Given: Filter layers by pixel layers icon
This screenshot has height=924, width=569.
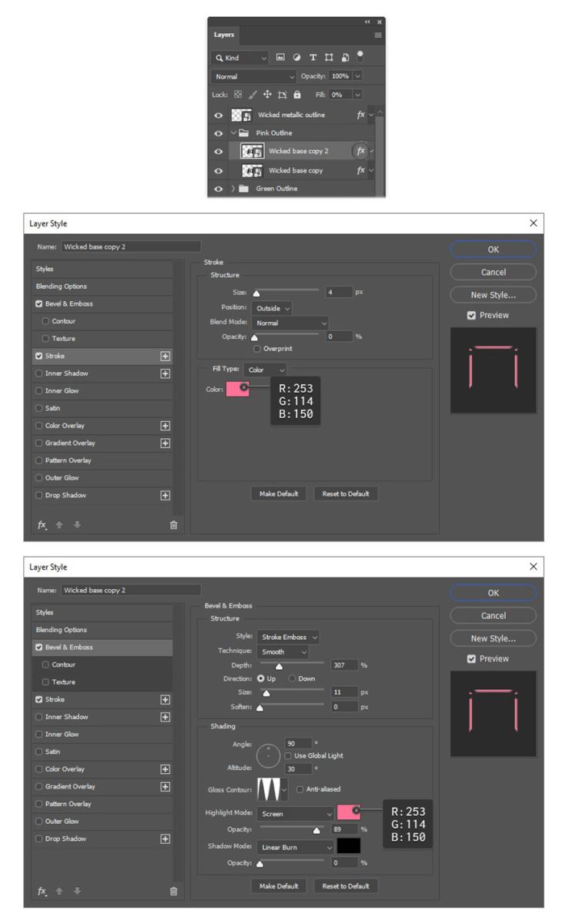Looking at the screenshot, I should point(280,57).
